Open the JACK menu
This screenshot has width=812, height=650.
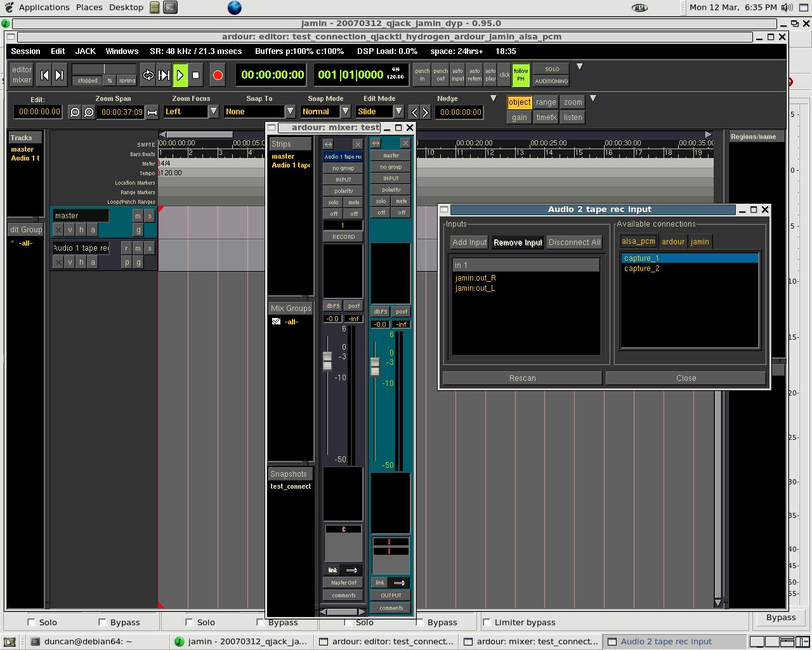[85, 51]
